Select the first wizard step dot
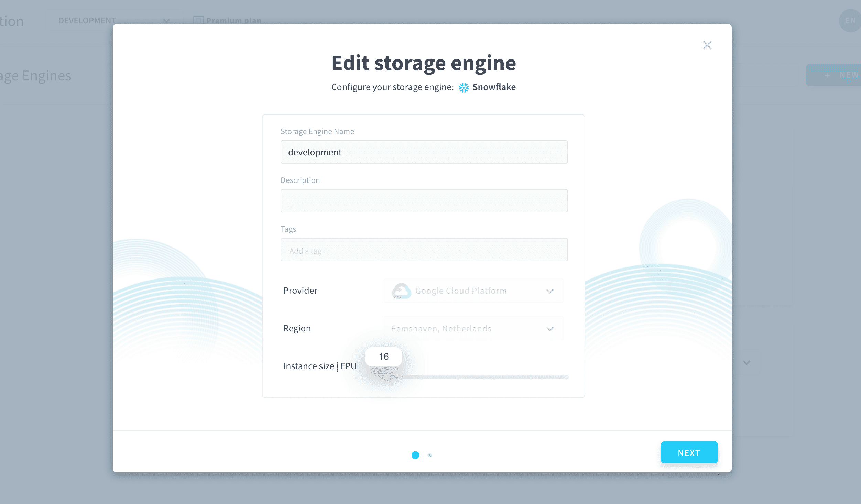The width and height of the screenshot is (861, 504). pos(415,455)
